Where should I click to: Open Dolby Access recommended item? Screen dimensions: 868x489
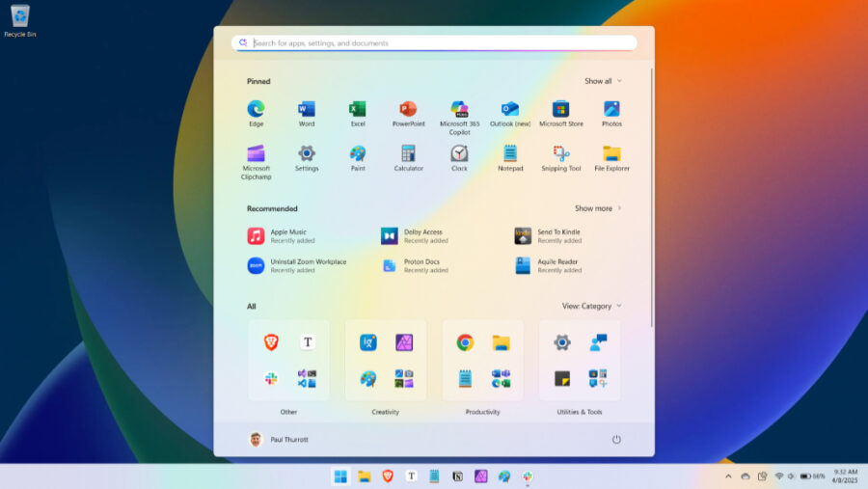[x=415, y=236]
